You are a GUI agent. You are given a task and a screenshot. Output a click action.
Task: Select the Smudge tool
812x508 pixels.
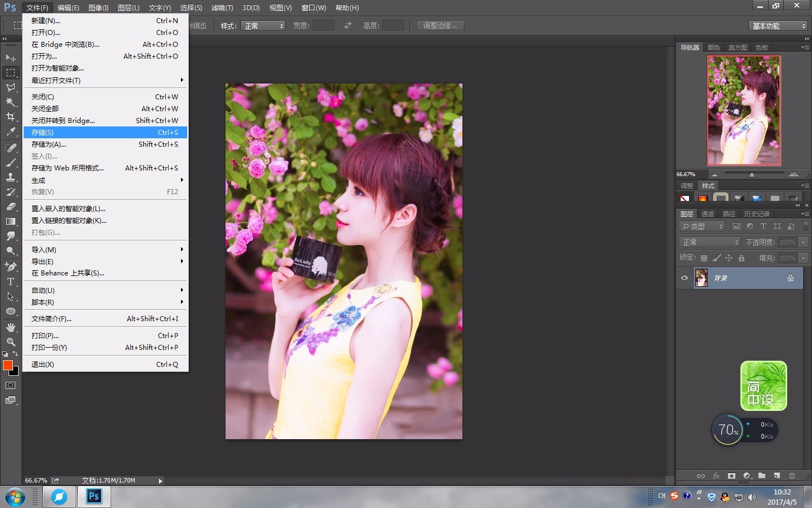[11, 236]
